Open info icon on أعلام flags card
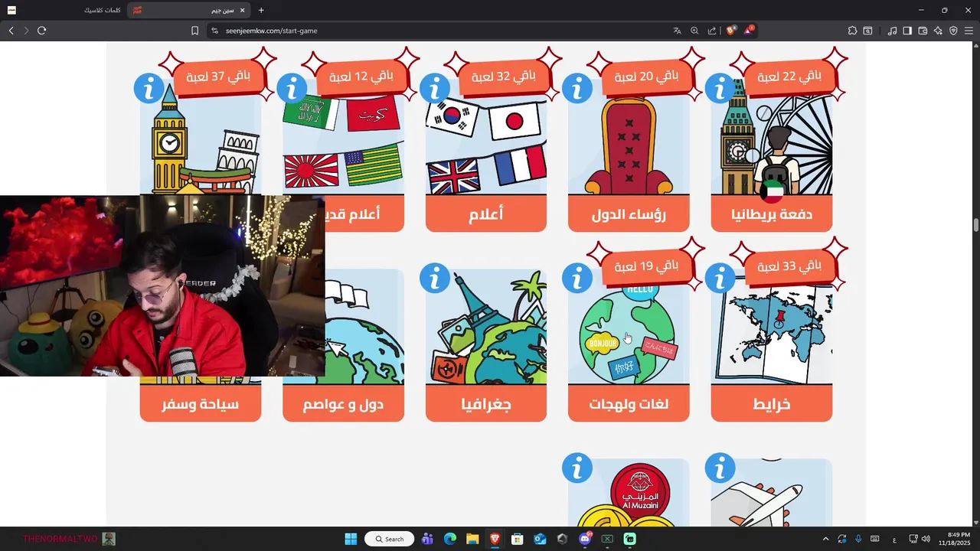980x551 pixels. [x=435, y=89]
